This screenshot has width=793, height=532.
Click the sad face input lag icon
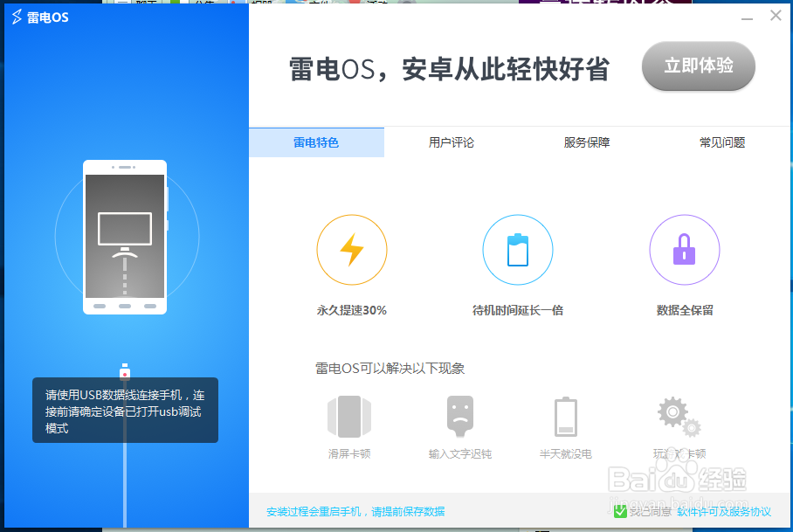[460, 416]
